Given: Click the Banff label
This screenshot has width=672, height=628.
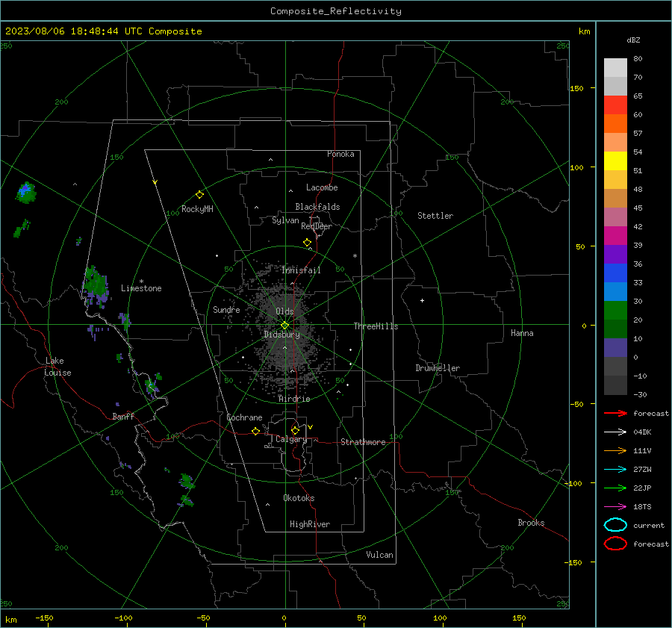Looking at the screenshot, I should click(x=123, y=416).
